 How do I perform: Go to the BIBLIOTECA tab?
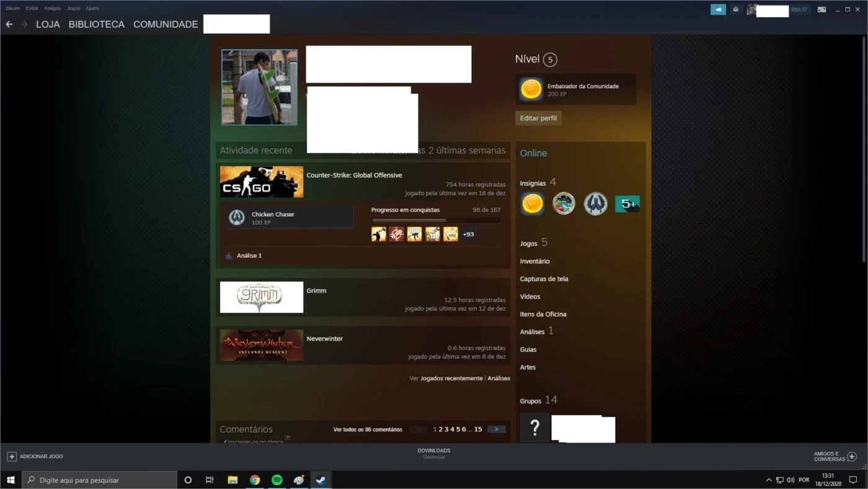(x=97, y=24)
